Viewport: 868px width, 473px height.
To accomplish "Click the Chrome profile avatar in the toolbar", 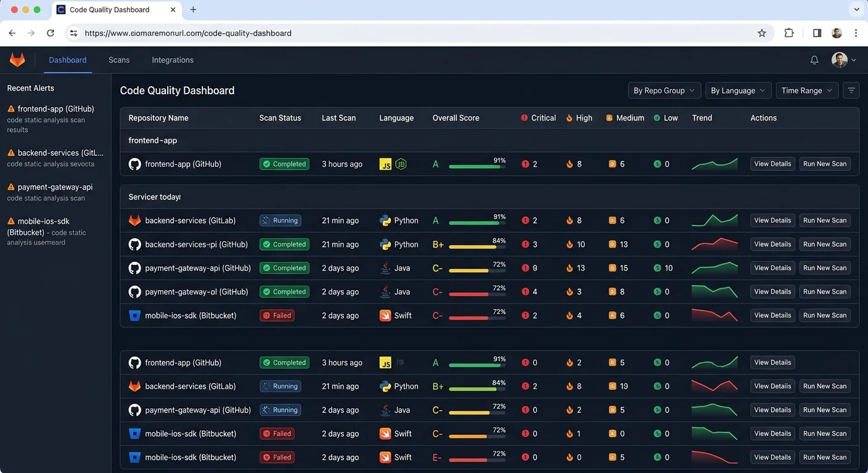I will (837, 33).
